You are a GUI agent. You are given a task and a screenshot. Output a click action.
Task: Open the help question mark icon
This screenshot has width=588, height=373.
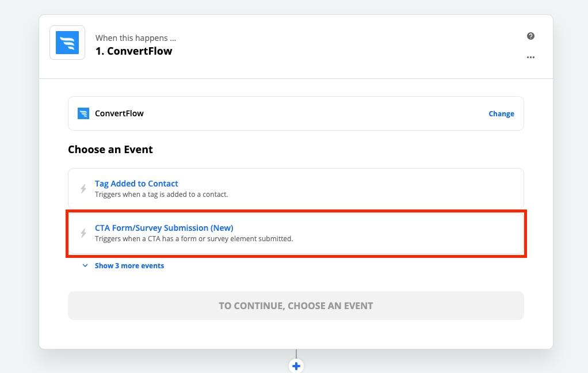pyautogui.click(x=530, y=36)
